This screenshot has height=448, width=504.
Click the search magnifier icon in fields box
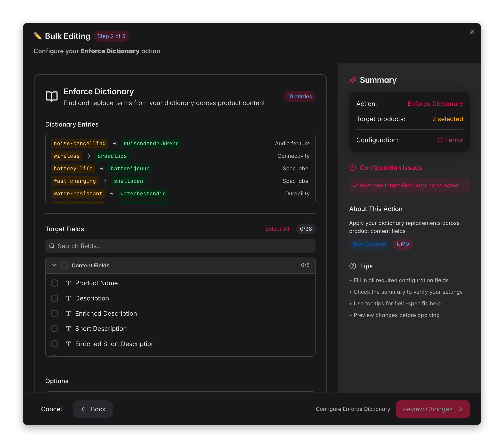[x=52, y=246]
